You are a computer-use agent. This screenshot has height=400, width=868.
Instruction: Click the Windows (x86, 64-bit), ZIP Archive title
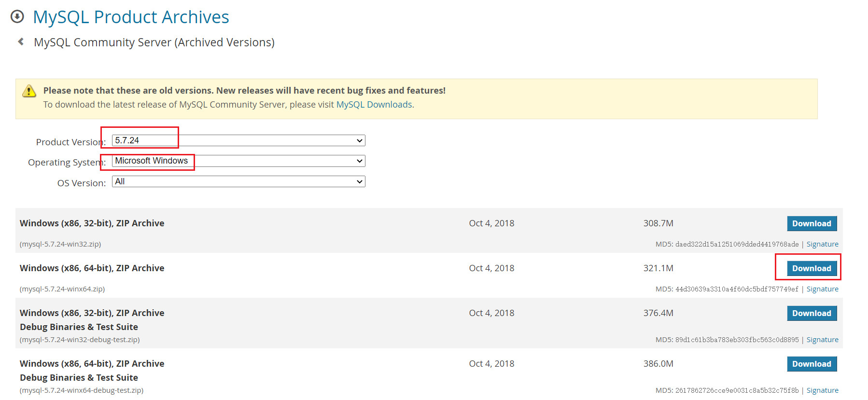click(92, 268)
